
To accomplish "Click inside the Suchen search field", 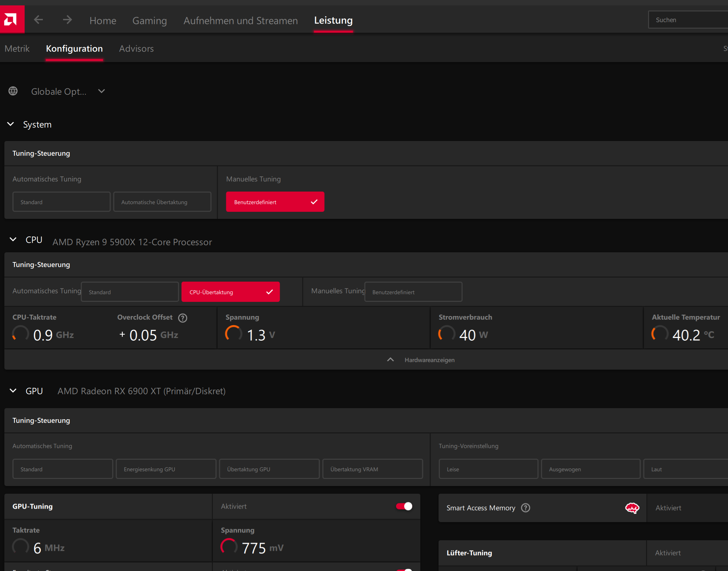I will click(x=688, y=19).
